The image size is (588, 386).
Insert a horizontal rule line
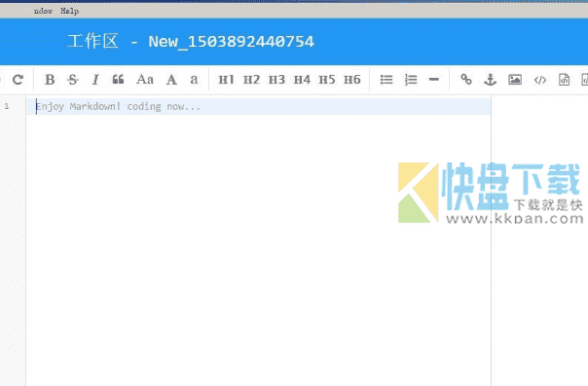point(434,80)
